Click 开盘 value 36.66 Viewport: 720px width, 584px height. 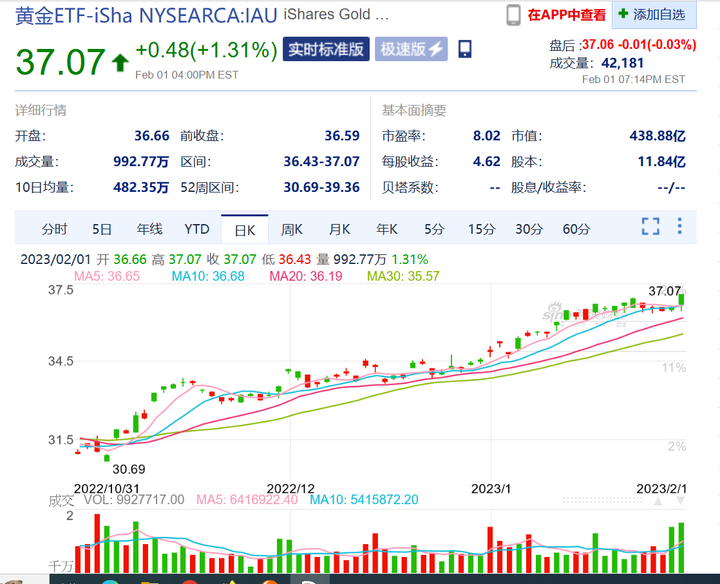click(x=152, y=136)
